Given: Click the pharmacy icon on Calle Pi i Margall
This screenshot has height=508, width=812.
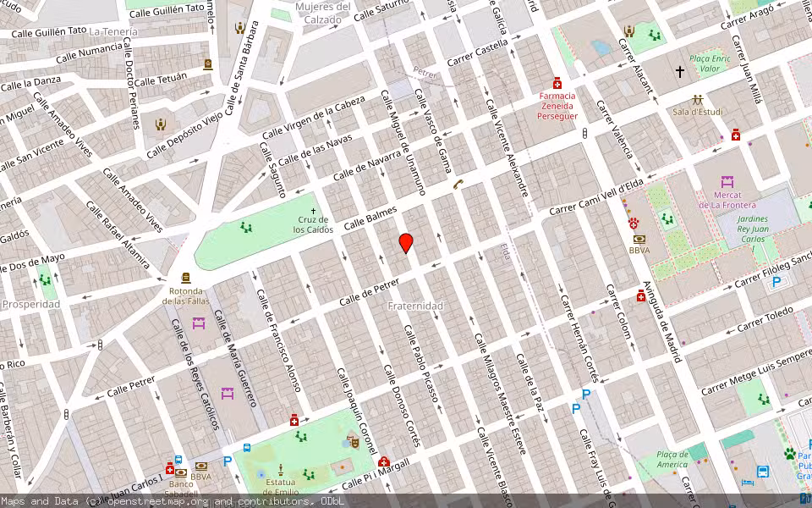Looking at the screenshot, I should 383,461.
